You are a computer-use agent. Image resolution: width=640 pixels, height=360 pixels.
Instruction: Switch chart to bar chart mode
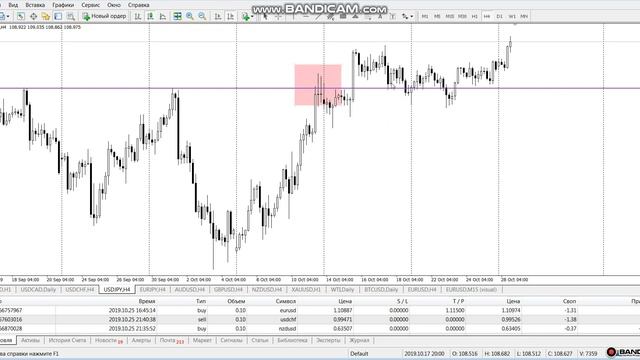[x=138, y=16]
